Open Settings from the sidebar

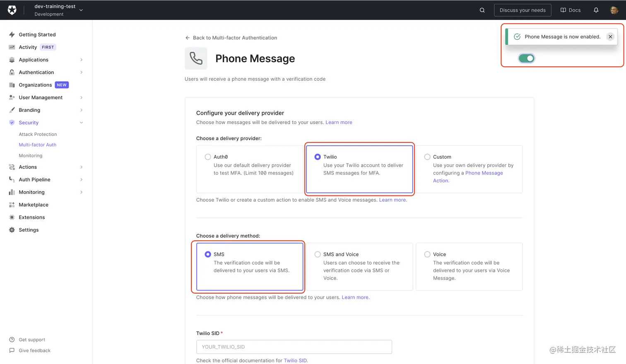tap(29, 230)
